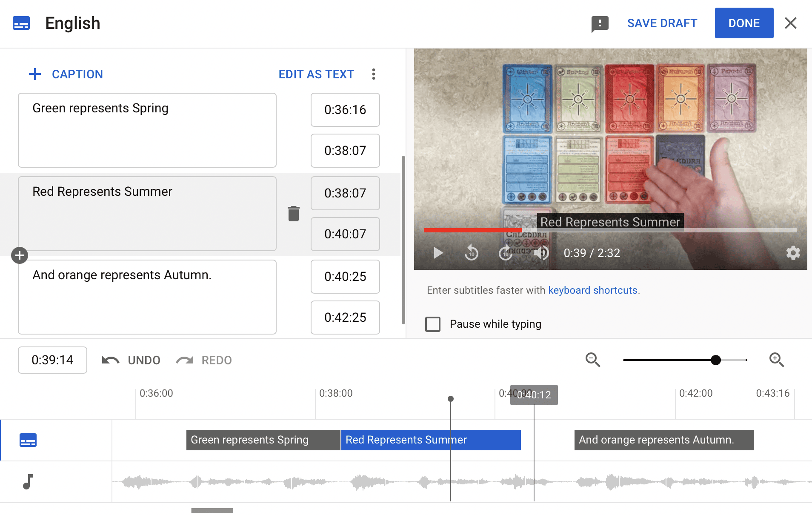Play the video preview

pos(438,253)
